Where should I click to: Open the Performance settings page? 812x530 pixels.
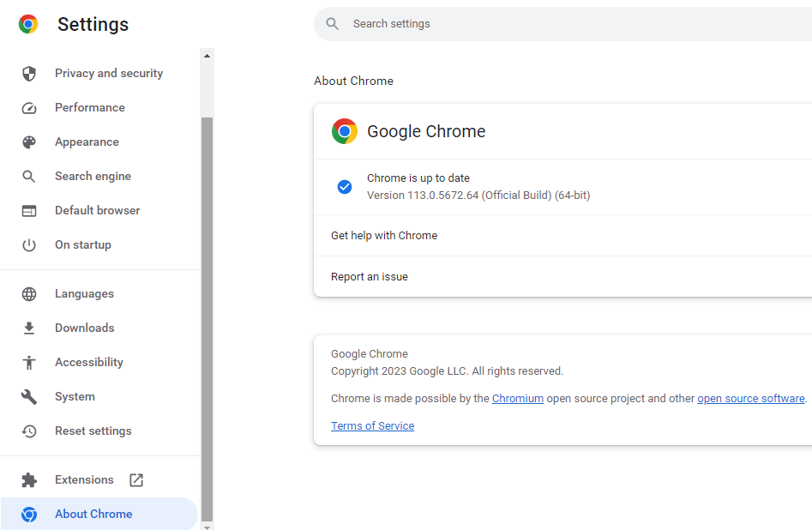coord(99,108)
